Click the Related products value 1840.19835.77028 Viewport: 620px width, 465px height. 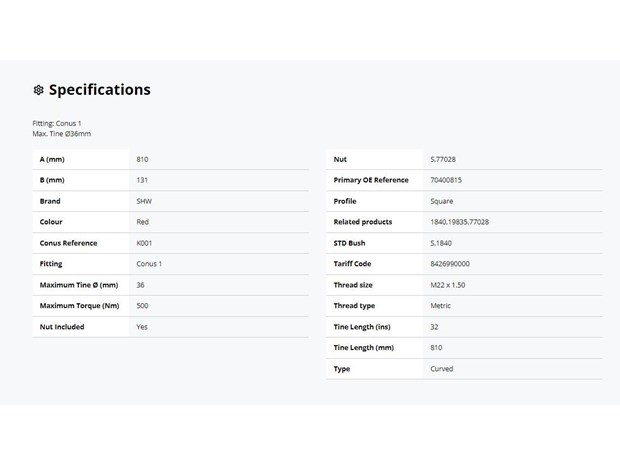point(459,222)
